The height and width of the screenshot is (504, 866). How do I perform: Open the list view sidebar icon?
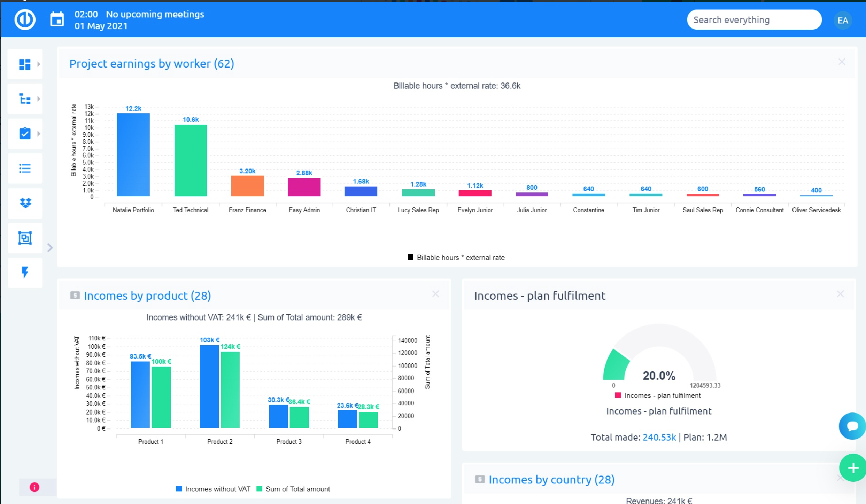click(25, 169)
